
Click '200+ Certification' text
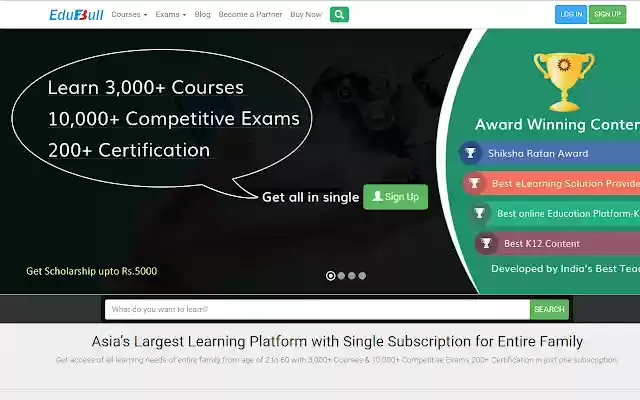129,150
